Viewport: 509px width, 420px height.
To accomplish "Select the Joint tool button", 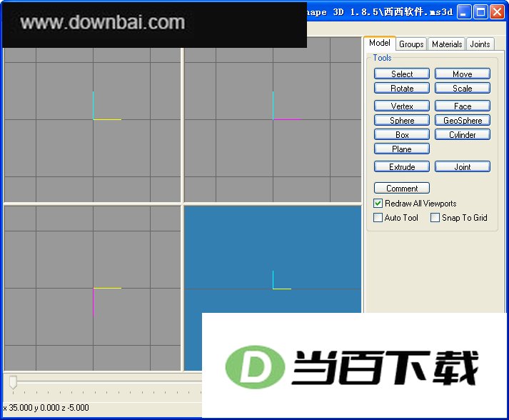I will point(463,166).
